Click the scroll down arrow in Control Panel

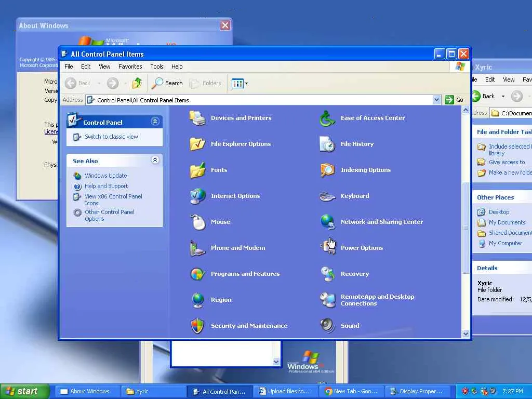(x=465, y=334)
